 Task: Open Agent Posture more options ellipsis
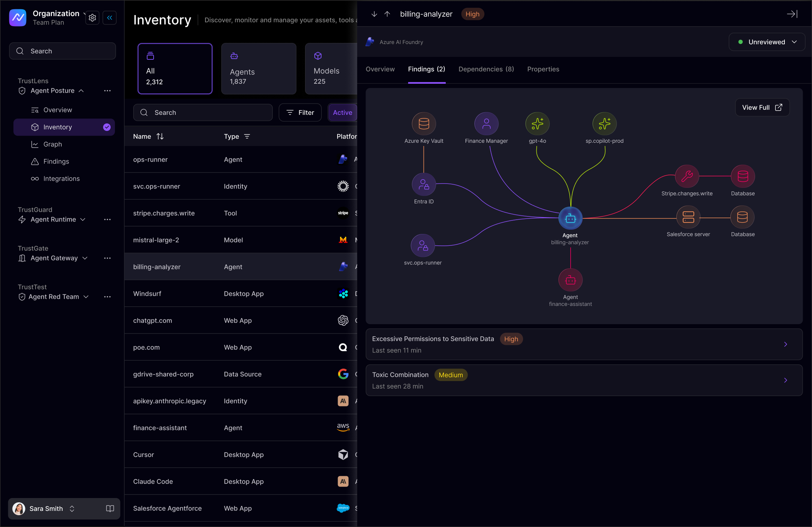point(107,91)
